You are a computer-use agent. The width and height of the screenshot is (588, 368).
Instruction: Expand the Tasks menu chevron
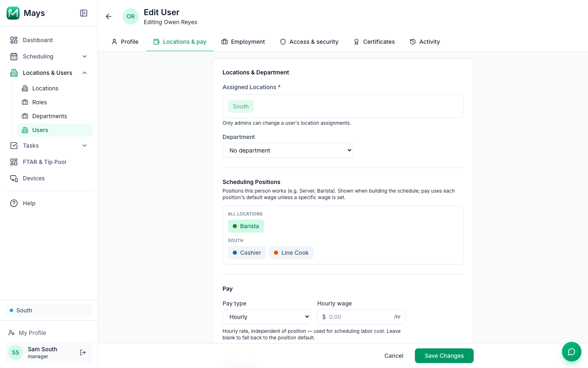tap(85, 146)
